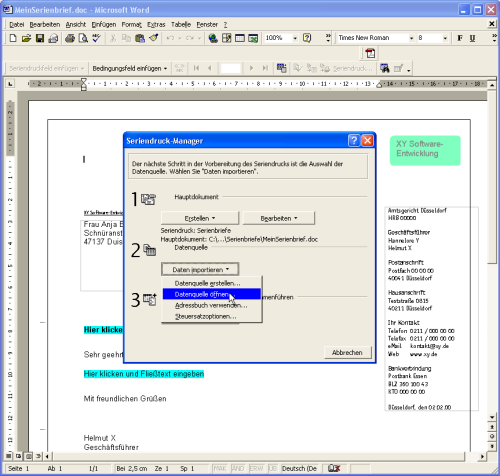Open font size dropdown showing 8

pos(445,38)
